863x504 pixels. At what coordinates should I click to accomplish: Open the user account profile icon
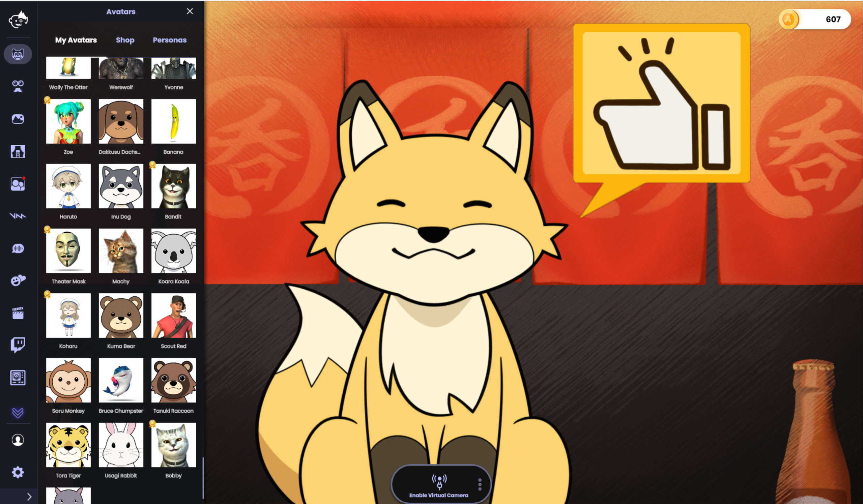[18, 440]
